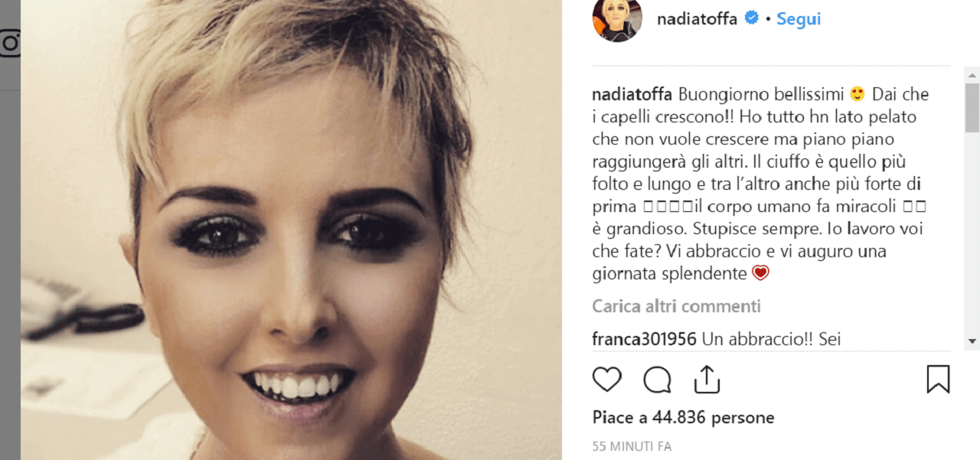Open the comment bubble icon
Screen dimensions: 980x460
(657, 380)
